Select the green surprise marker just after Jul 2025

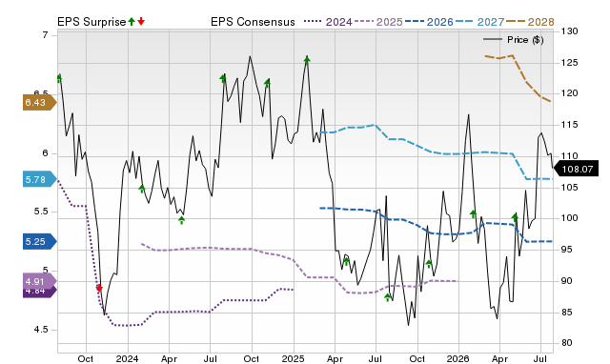coord(388,297)
